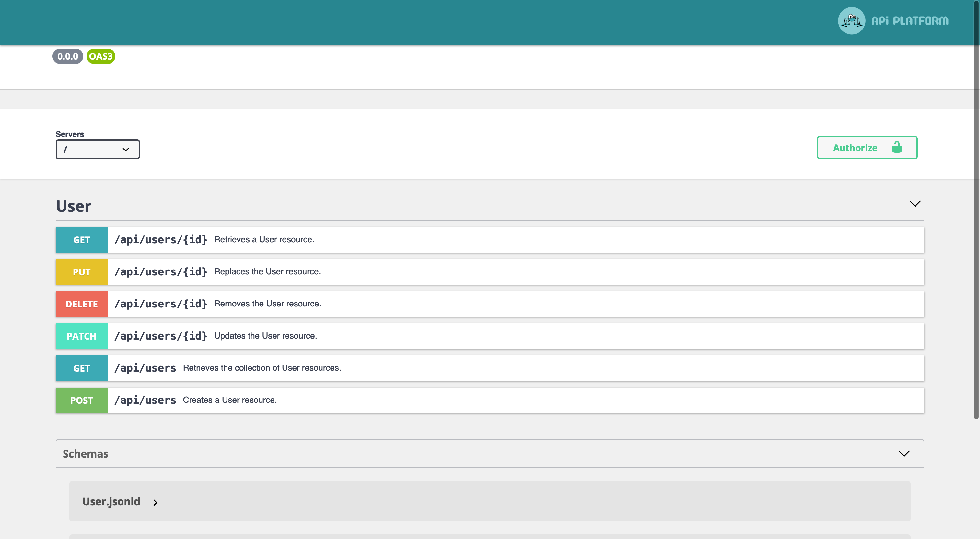Click the lock icon next to Authorize
Screen dimensions: 980x539
[x=896, y=147]
